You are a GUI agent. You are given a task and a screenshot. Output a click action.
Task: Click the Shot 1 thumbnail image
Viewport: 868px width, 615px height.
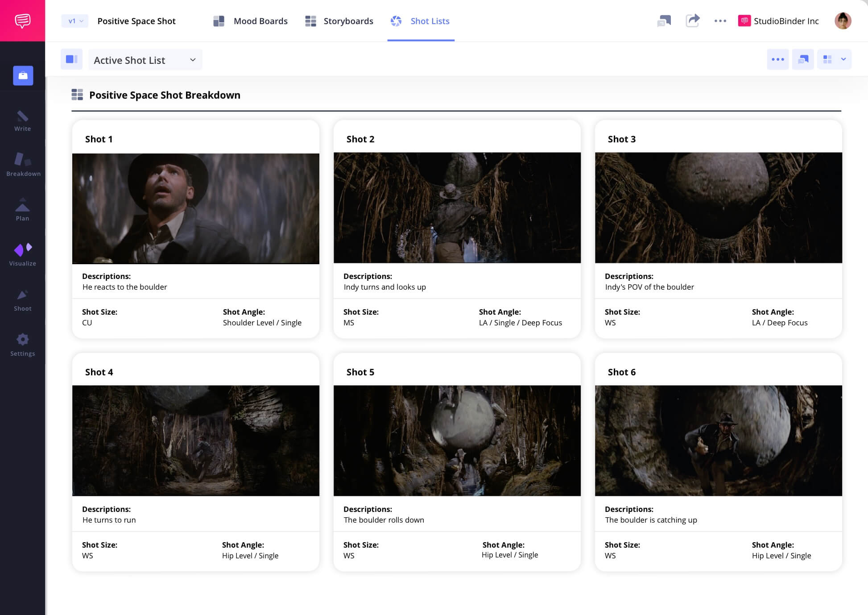[195, 208]
